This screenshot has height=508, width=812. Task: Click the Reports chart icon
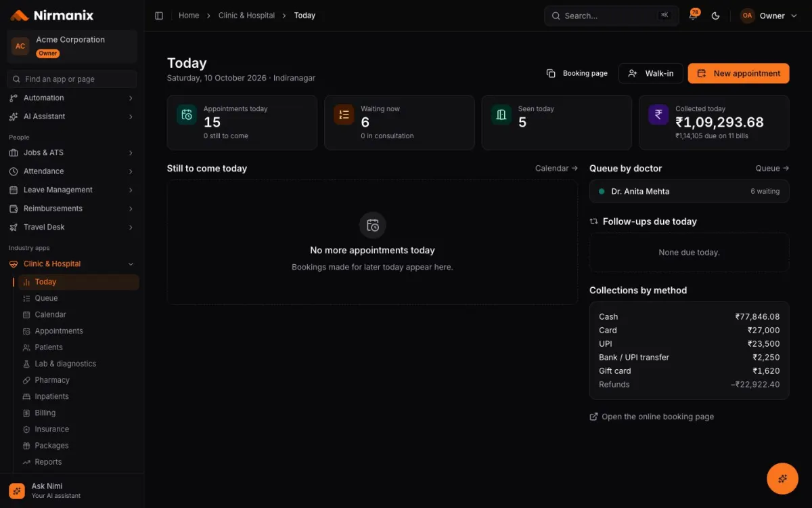pyautogui.click(x=26, y=462)
